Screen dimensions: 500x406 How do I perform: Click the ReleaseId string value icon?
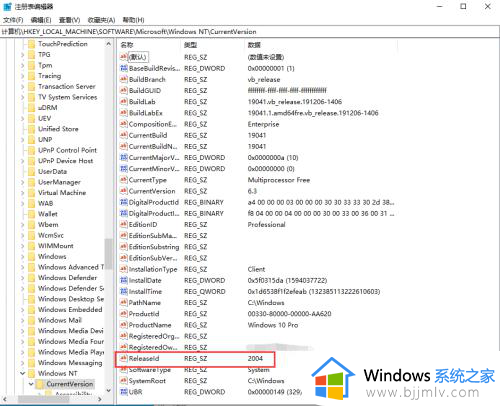click(124, 358)
